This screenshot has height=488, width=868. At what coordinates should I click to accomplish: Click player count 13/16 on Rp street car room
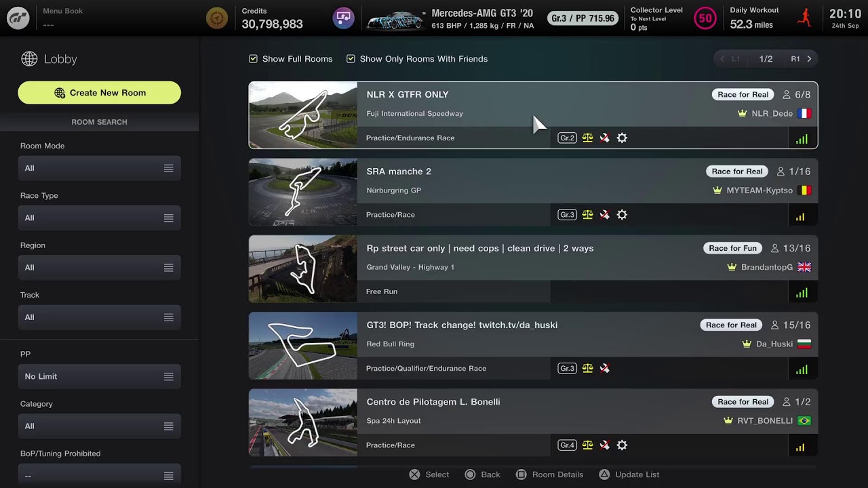coord(790,248)
